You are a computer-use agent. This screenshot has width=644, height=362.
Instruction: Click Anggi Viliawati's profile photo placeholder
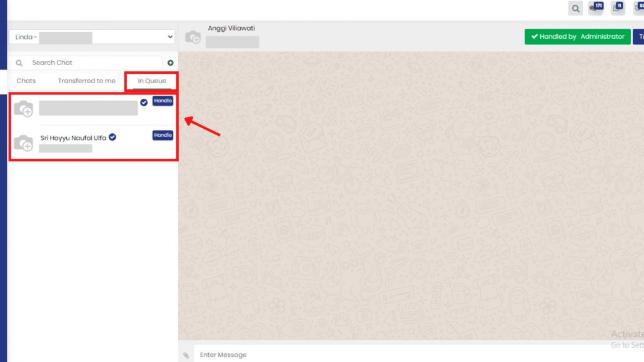(193, 37)
